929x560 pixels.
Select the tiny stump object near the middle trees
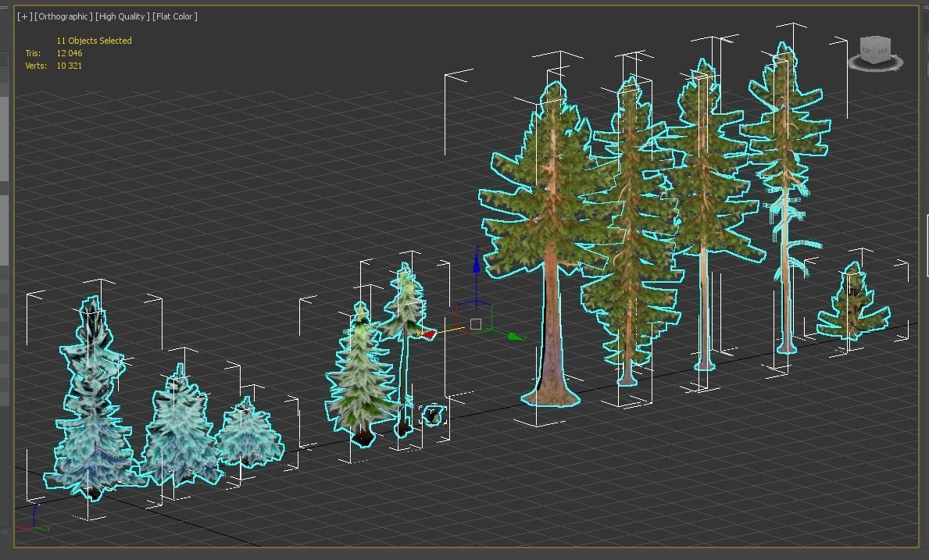(x=433, y=415)
